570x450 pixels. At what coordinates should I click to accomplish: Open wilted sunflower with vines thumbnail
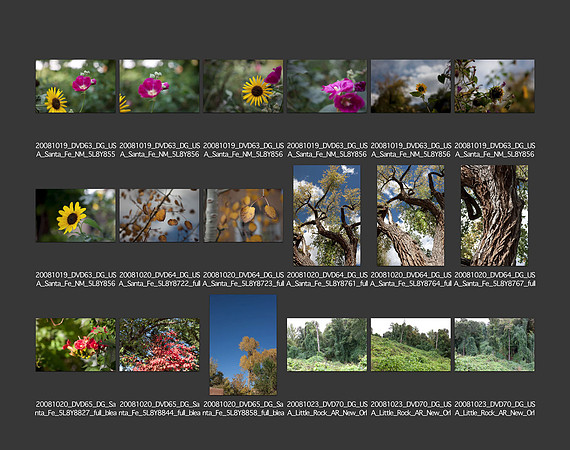pyautogui.click(x=494, y=86)
